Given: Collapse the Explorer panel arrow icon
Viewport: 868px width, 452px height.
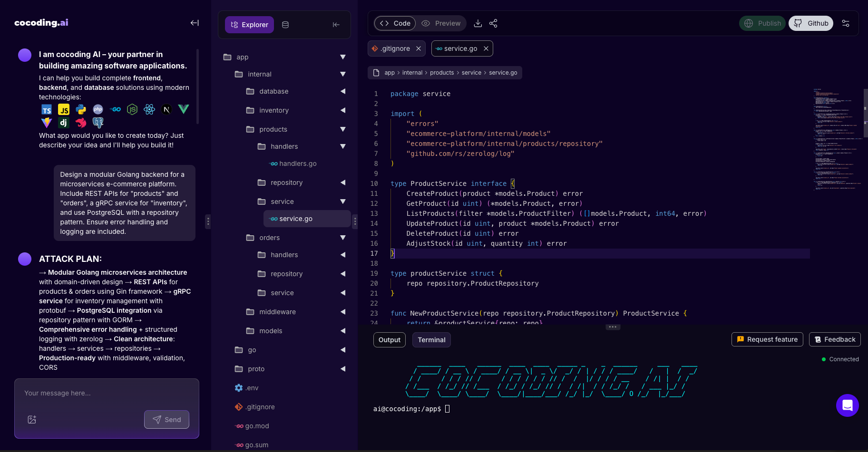Looking at the screenshot, I should [x=336, y=24].
